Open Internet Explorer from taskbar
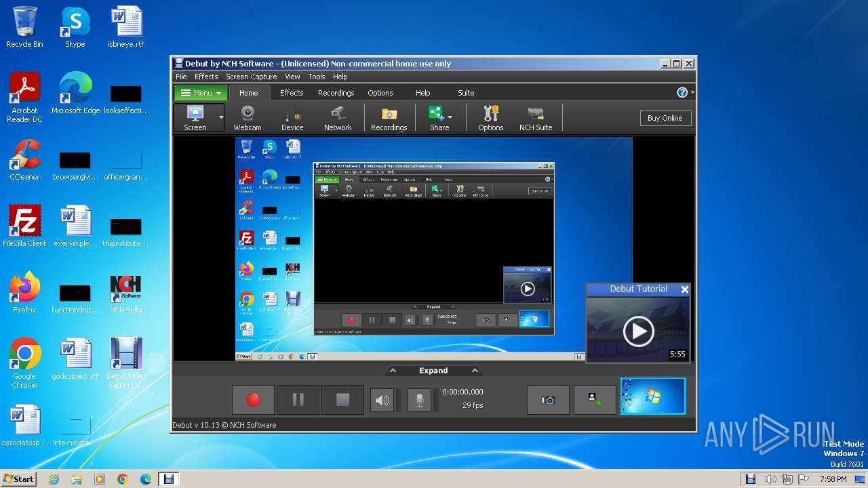 pyautogui.click(x=54, y=479)
